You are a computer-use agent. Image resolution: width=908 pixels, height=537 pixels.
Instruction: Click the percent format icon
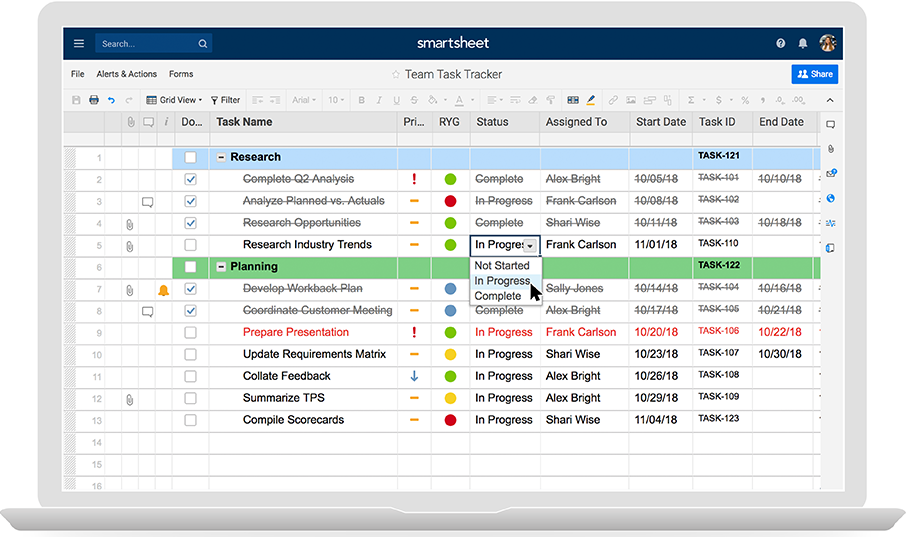[x=745, y=100]
